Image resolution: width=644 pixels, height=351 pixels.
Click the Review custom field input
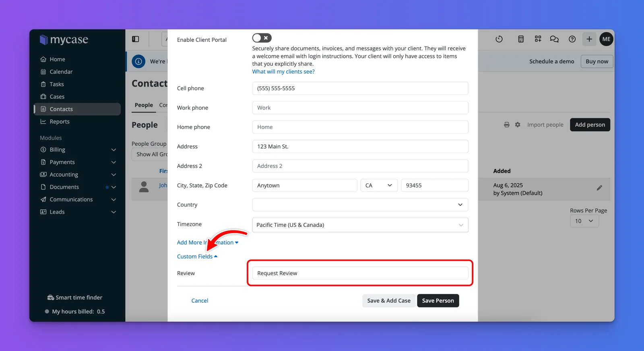pyautogui.click(x=360, y=273)
